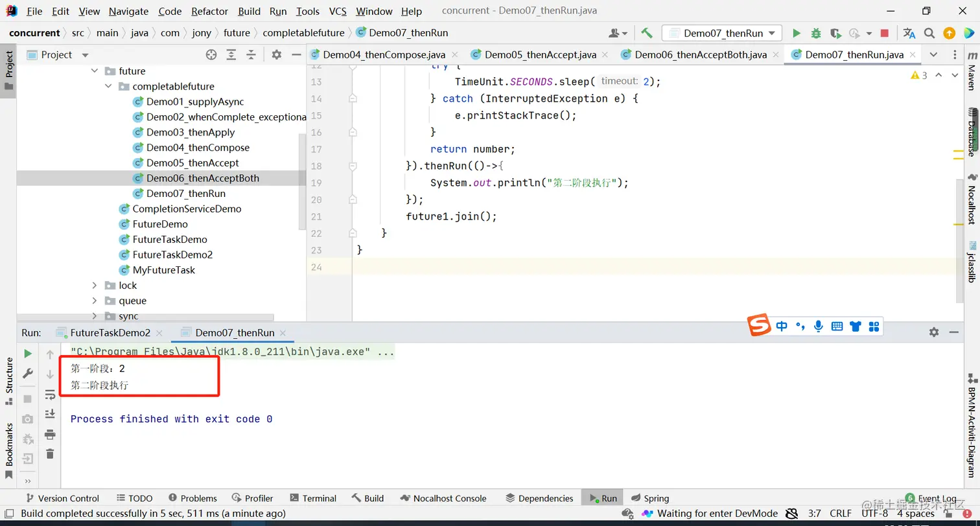Image resolution: width=980 pixels, height=526 pixels.
Task: Open the Navigate menu
Action: pyautogui.click(x=128, y=11)
